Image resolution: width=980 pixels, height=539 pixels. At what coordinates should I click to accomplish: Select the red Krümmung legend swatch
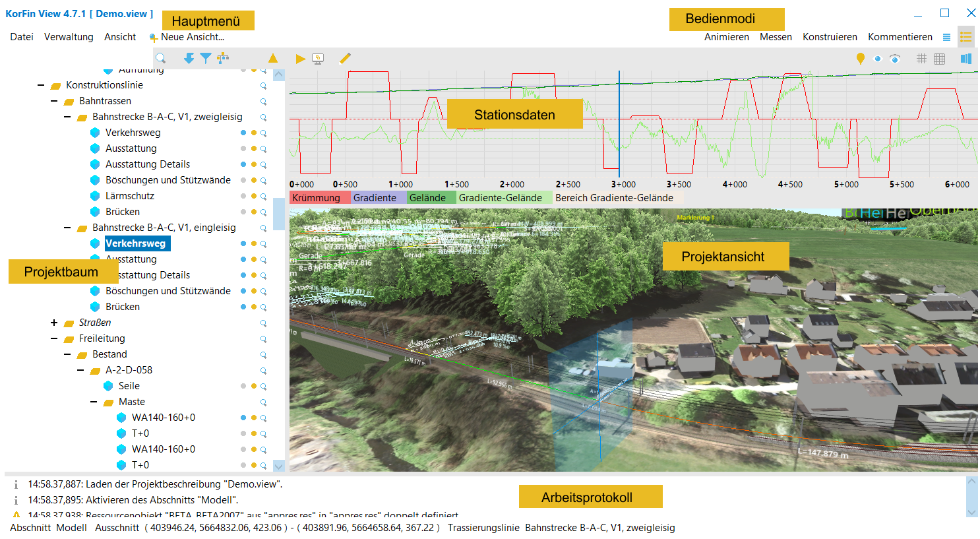pyautogui.click(x=317, y=198)
